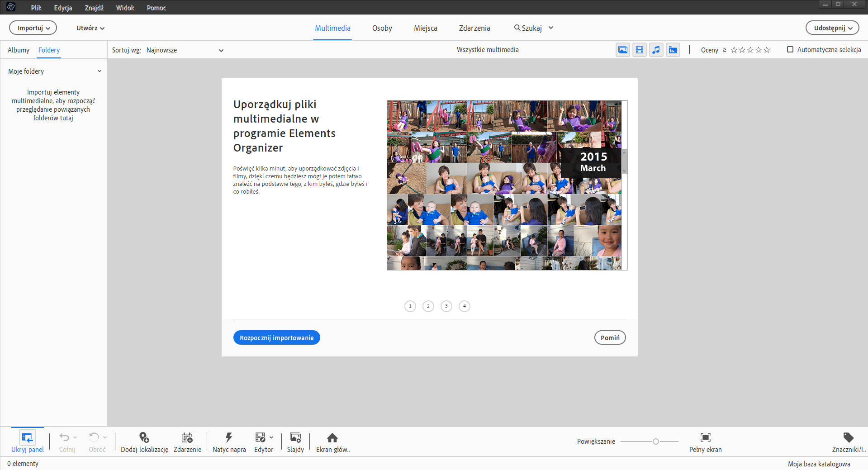The width and height of the screenshot is (868, 470).
Task: Click the 0 elementy status text
Action: coord(23,464)
